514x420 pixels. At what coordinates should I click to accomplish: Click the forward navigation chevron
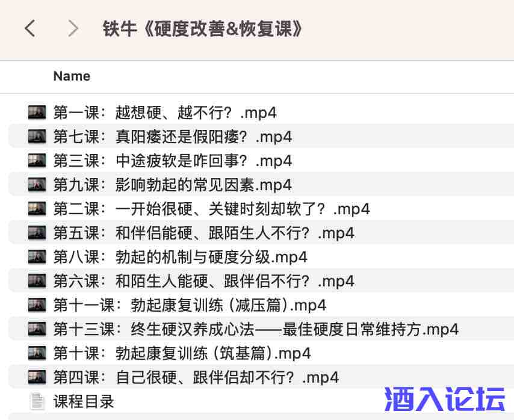click(x=72, y=28)
